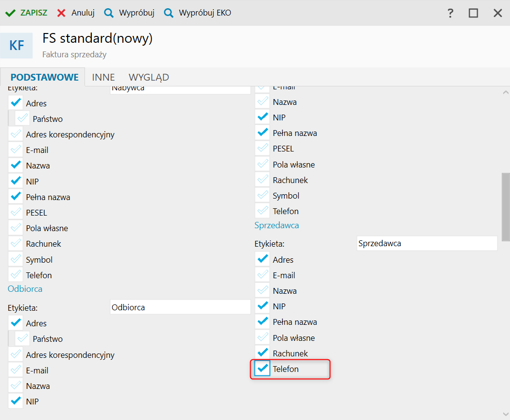Click the green ZAPISZ checkmark icon

click(10, 13)
